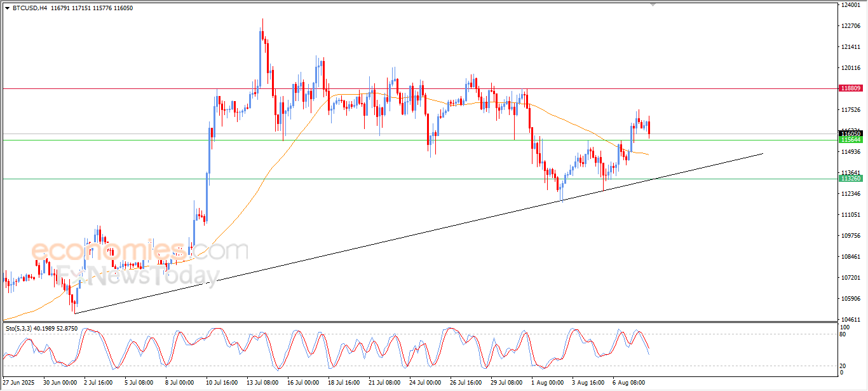Click the 18 Jul 16:00 time label
The image size is (868, 391).
tap(344, 383)
